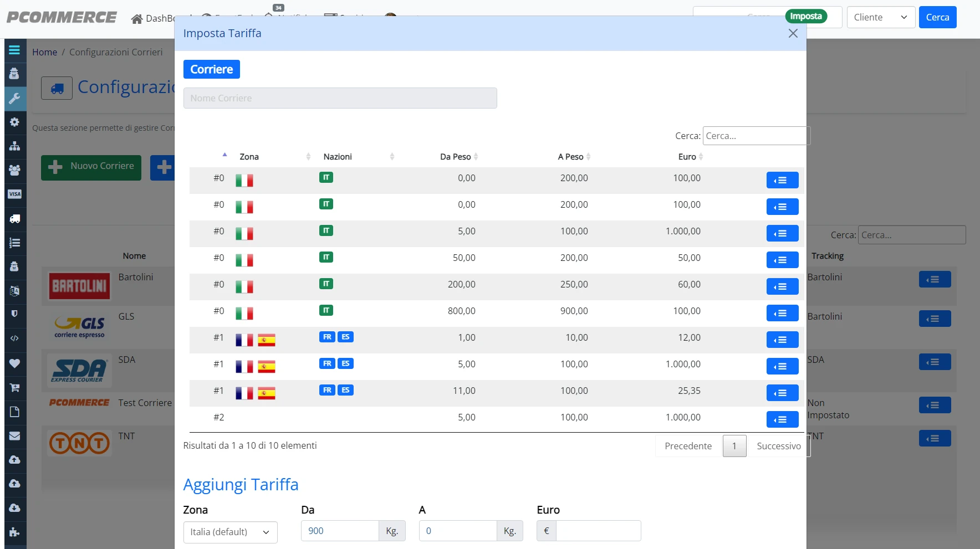Click 'Risultati da 1 a 10 di 10 elementi'
Screen dimensions: 980x549
click(250, 445)
